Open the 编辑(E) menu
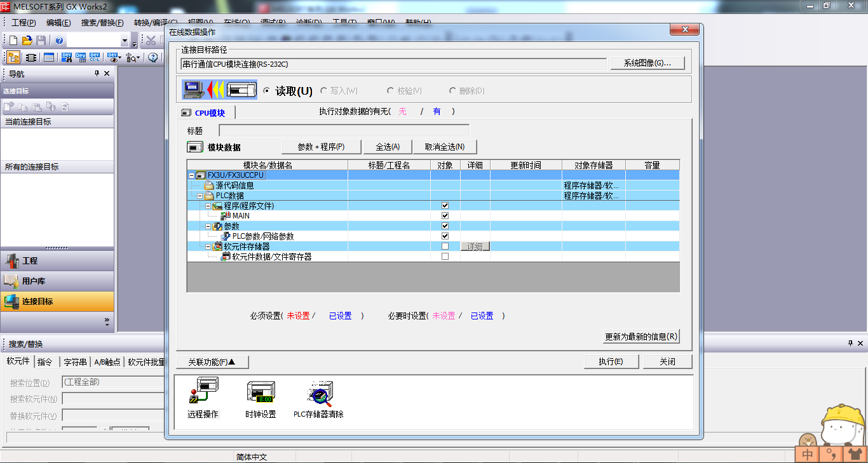 pos(58,22)
